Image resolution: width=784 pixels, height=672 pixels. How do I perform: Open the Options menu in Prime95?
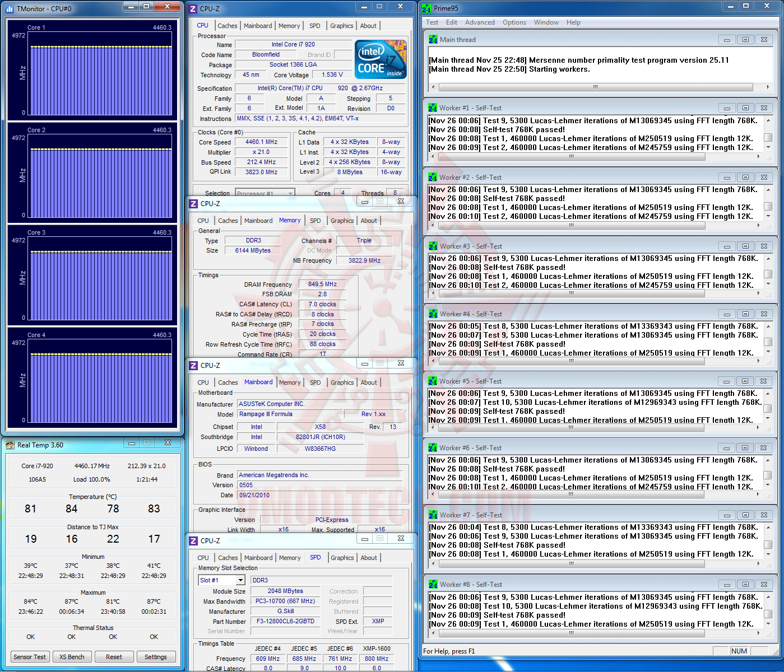click(514, 22)
